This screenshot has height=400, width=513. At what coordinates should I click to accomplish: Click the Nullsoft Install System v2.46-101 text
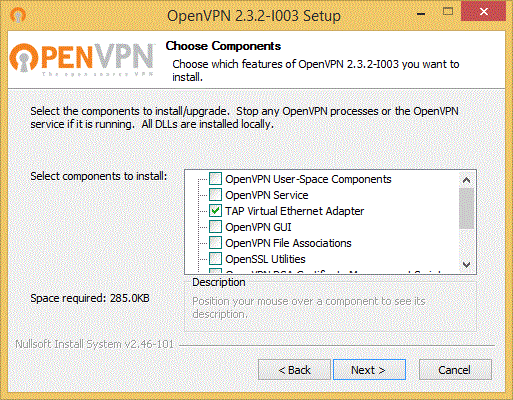click(94, 344)
